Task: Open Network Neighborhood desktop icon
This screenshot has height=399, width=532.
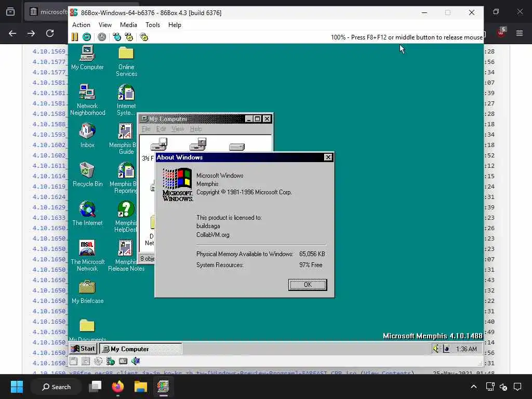Action: coord(87,100)
